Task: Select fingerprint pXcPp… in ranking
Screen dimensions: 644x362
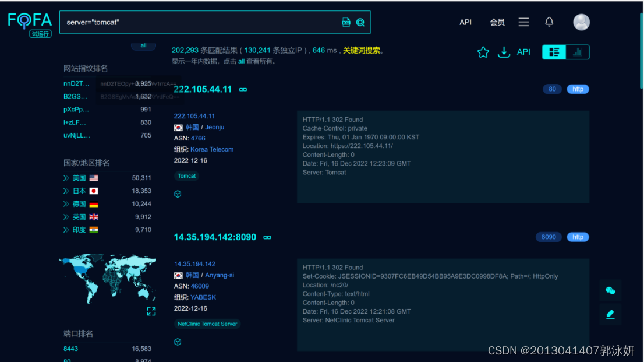Action: [x=76, y=110]
